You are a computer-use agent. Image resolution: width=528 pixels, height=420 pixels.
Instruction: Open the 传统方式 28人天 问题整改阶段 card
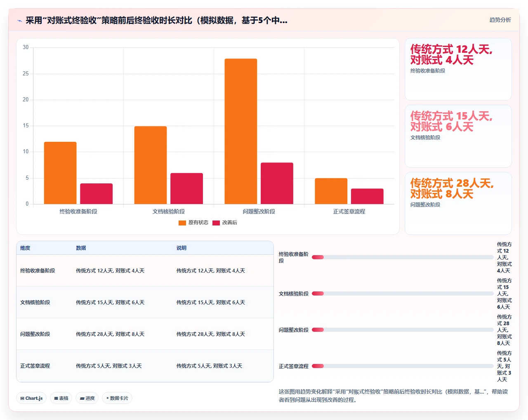pos(458,204)
